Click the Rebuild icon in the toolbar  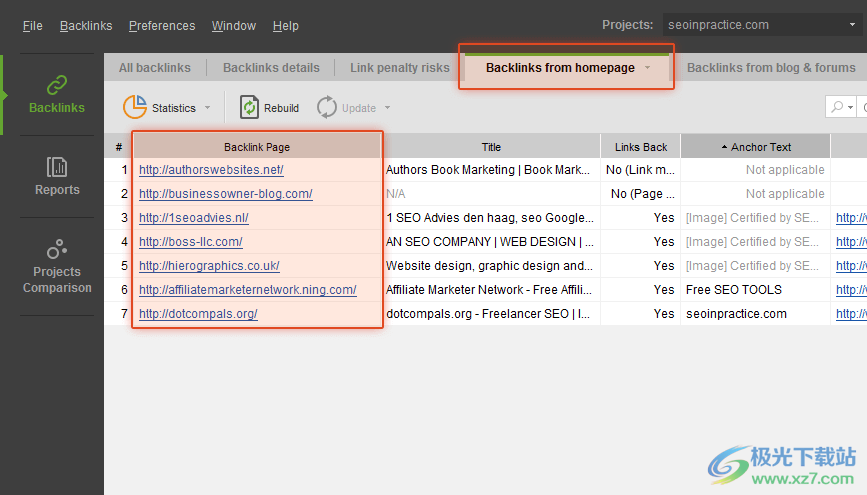[249, 107]
